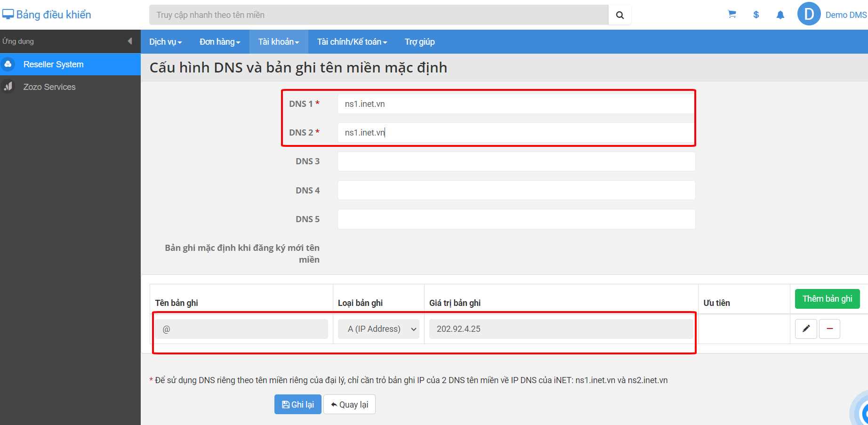Click the Cấu hình DNS page heading
Screen dimensions: 868x425
(x=298, y=67)
